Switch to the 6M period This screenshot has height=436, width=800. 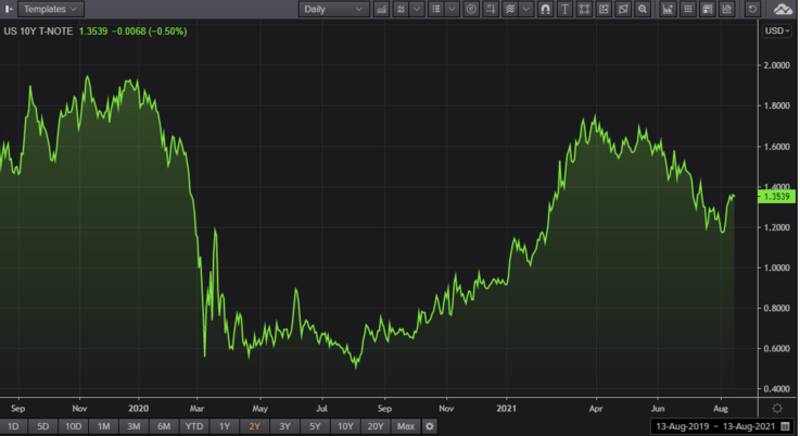162,427
